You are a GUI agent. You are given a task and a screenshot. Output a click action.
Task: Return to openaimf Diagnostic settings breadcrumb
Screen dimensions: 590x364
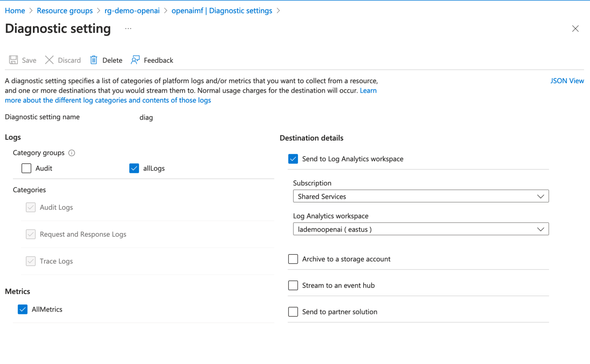(x=222, y=11)
